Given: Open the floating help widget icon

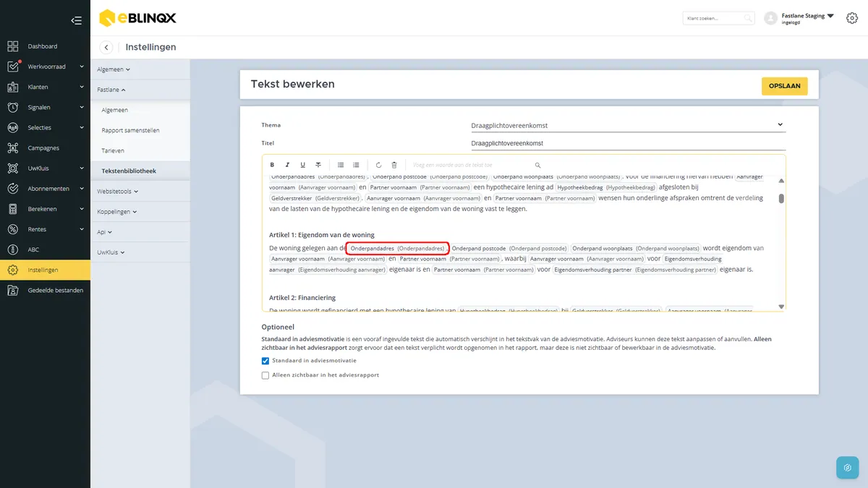Looking at the screenshot, I should pos(847,467).
